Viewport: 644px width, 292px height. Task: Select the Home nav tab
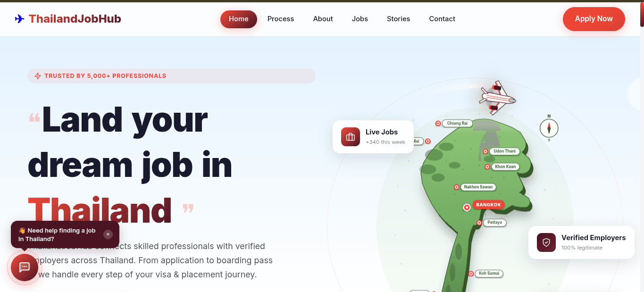[x=239, y=19]
